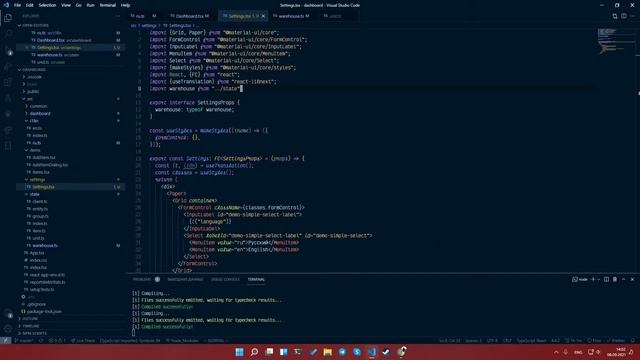Click Live Share in status bar
Viewport: 640px width, 360px height.
pyautogui.click(x=82, y=340)
